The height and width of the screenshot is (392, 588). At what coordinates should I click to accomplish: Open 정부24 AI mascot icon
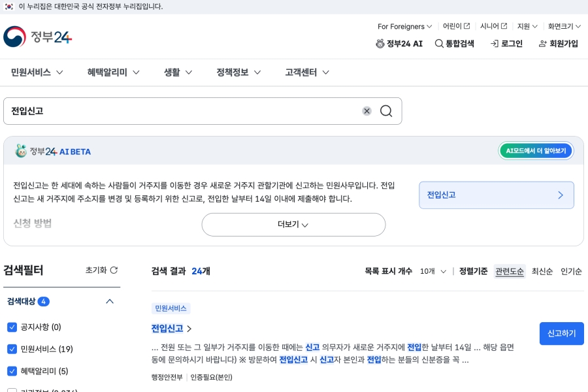(x=380, y=44)
